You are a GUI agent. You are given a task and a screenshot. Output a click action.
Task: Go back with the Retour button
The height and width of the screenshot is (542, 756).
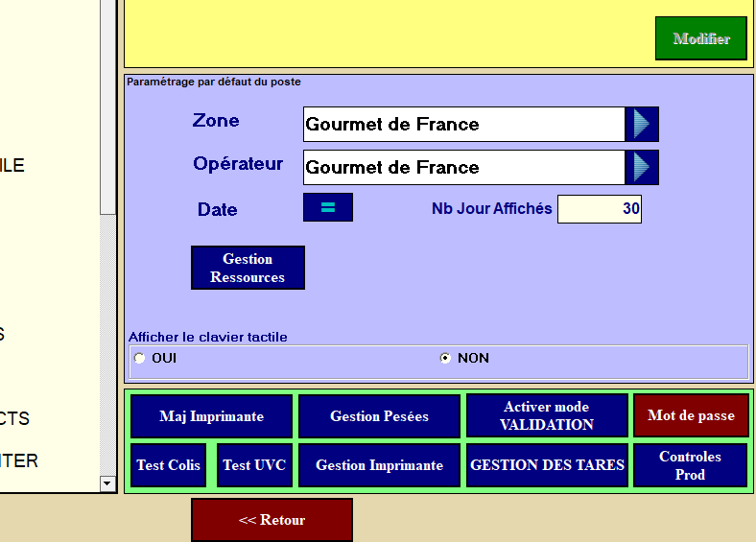coord(272,520)
